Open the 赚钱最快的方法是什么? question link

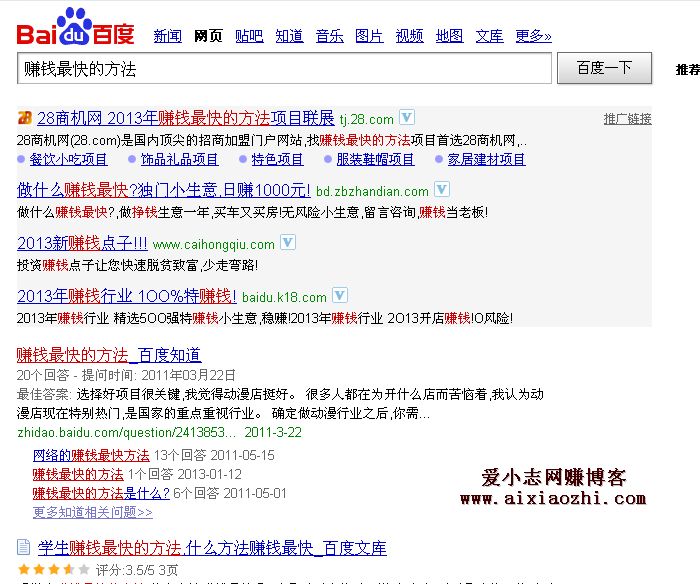pyautogui.click(x=101, y=493)
